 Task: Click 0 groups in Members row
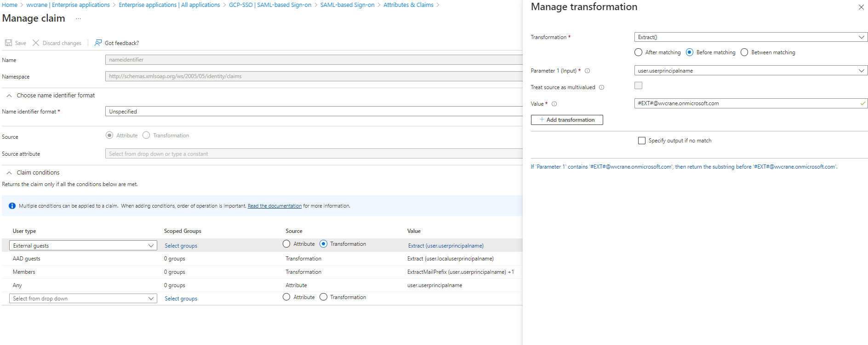[x=174, y=272]
